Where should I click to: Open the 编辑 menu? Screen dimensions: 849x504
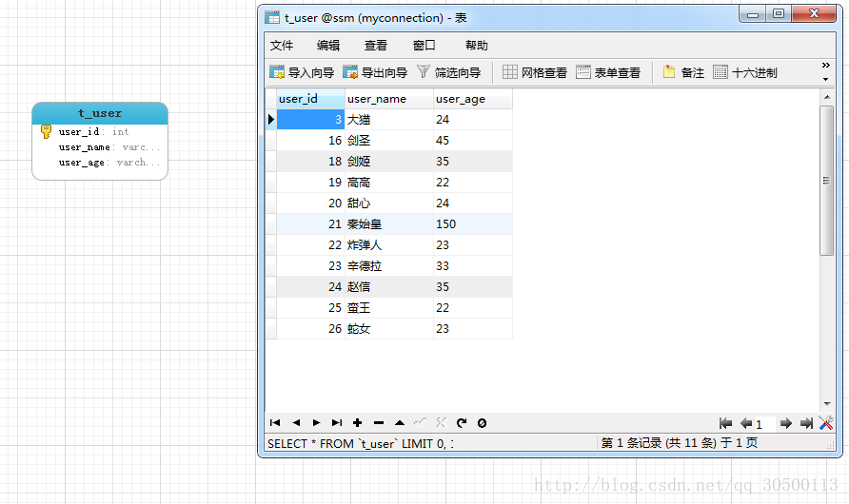point(328,46)
